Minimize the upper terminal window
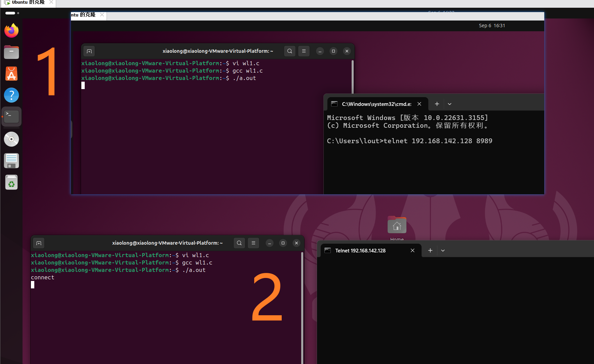The width and height of the screenshot is (594, 364). tap(320, 51)
